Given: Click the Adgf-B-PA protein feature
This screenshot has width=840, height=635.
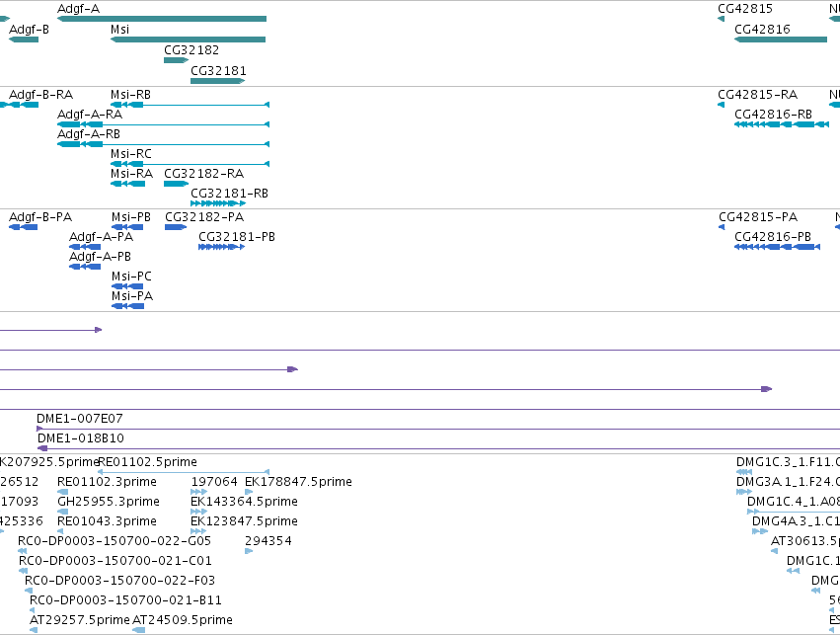Looking at the screenshot, I should coord(23,227).
